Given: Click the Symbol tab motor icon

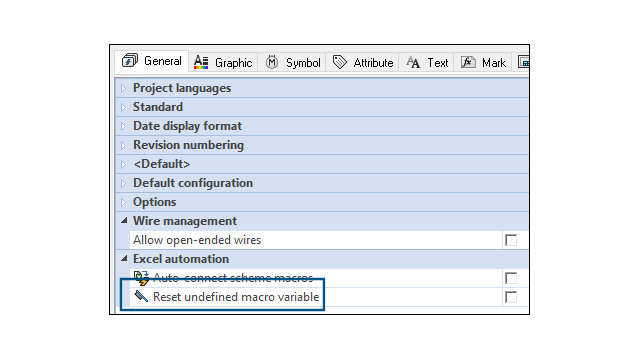Looking at the screenshot, I should pos(272,62).
